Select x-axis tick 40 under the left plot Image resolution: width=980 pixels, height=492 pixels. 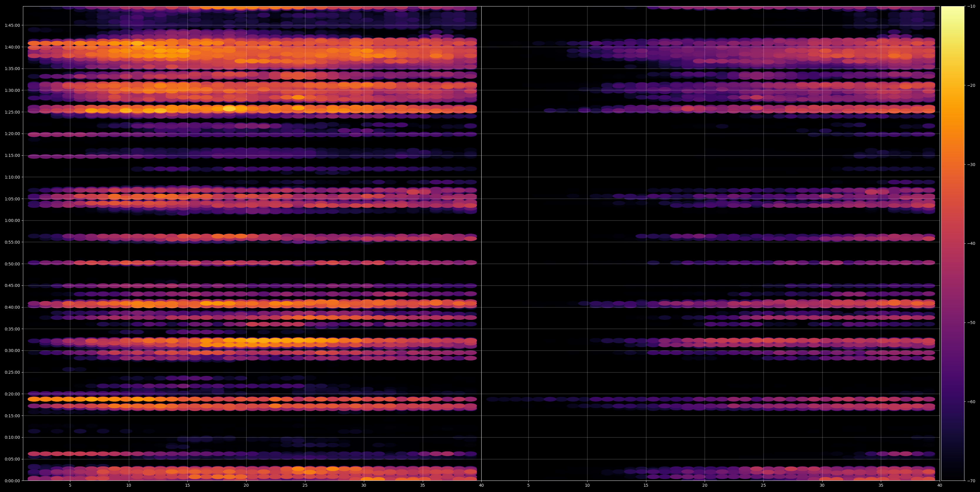481,486
